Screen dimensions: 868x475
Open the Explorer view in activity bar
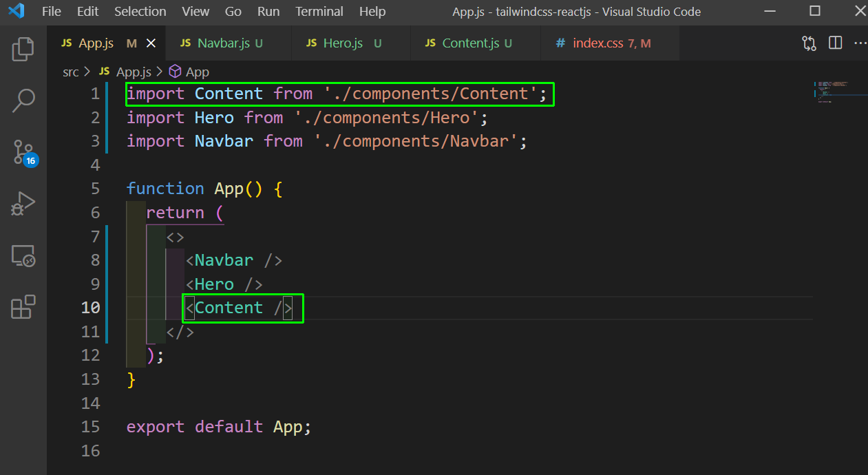[23, 49]
